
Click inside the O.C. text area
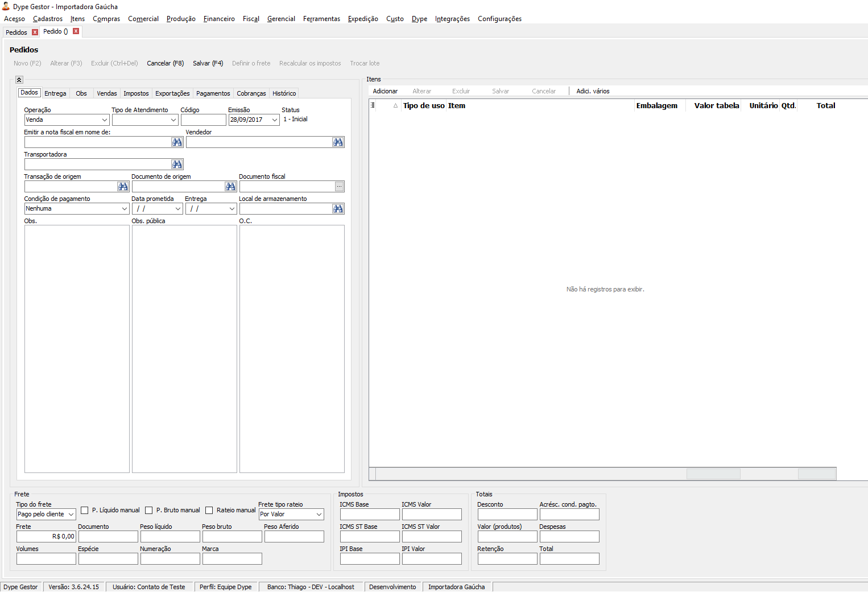292,349
